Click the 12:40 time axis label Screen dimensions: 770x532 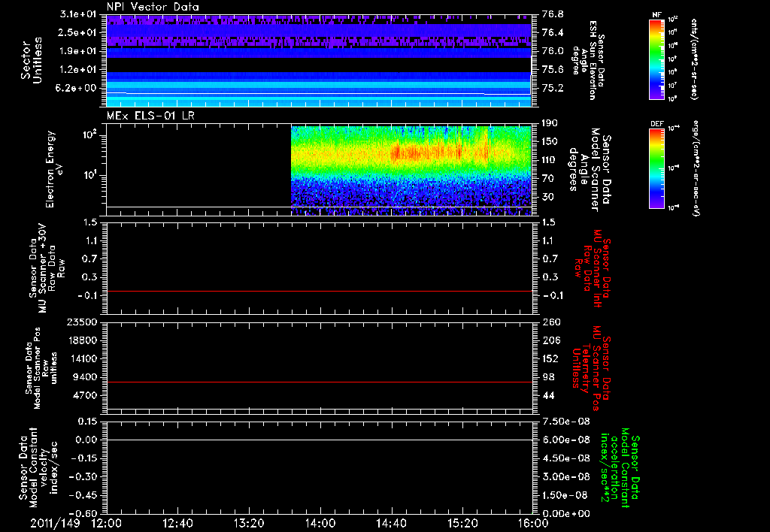click(x=177, y=523)
